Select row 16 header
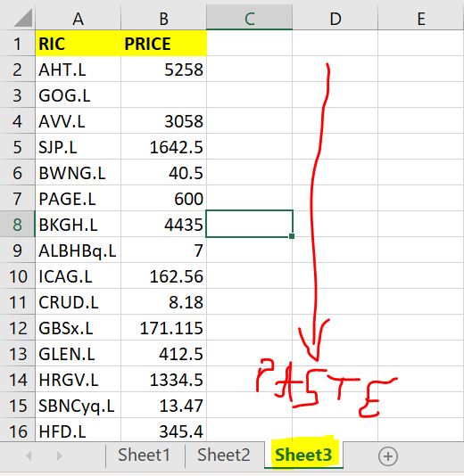 [17, 431]
